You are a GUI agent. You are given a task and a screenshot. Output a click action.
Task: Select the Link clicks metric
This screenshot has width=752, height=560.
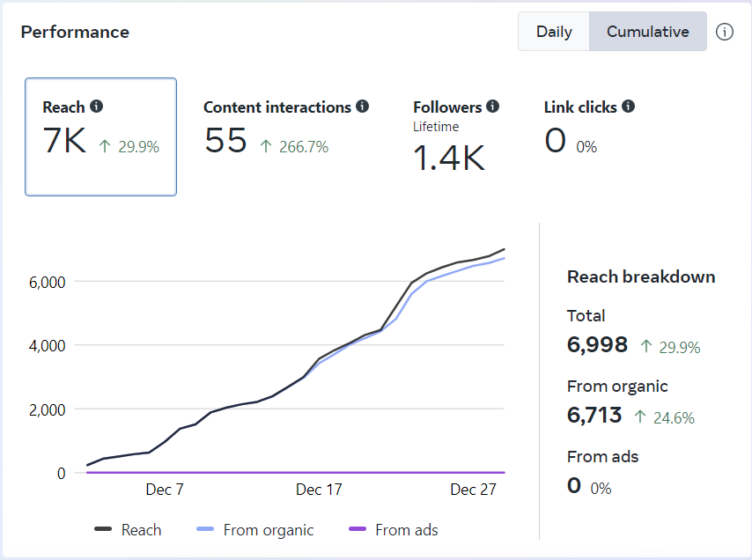pyautogui.click(x=589, y=128)
